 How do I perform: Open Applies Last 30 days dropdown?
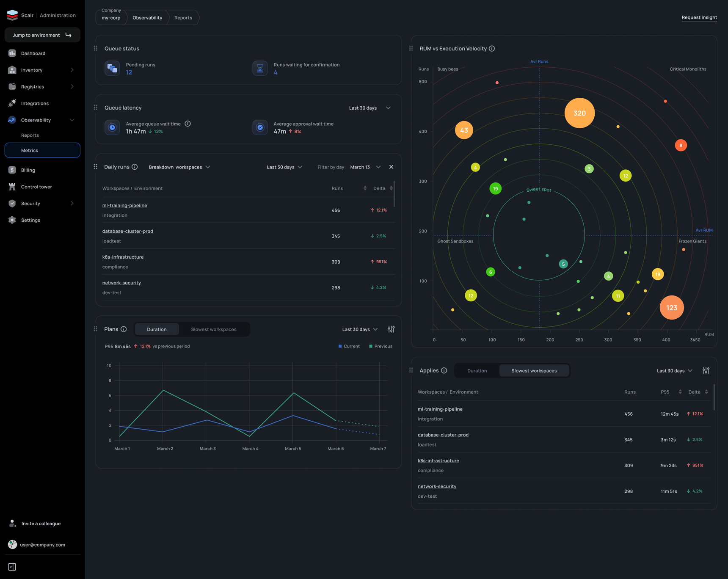coord(675,371)
